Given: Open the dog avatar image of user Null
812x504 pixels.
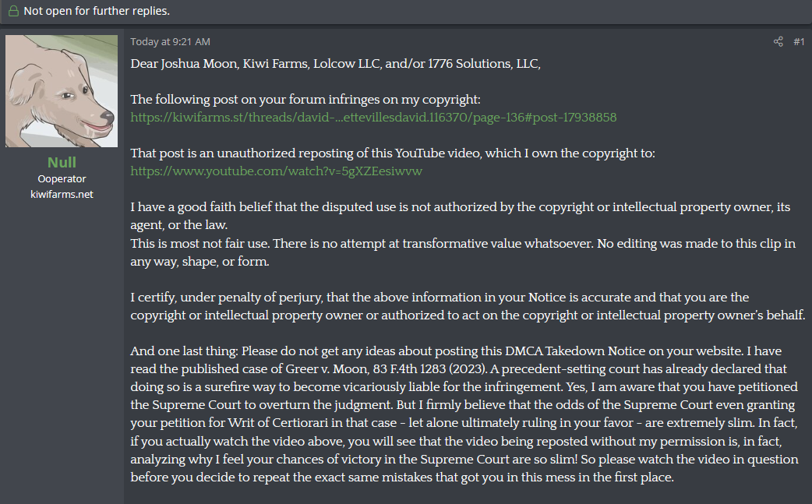Looking at the screenshot, I should tap(62, 91).
